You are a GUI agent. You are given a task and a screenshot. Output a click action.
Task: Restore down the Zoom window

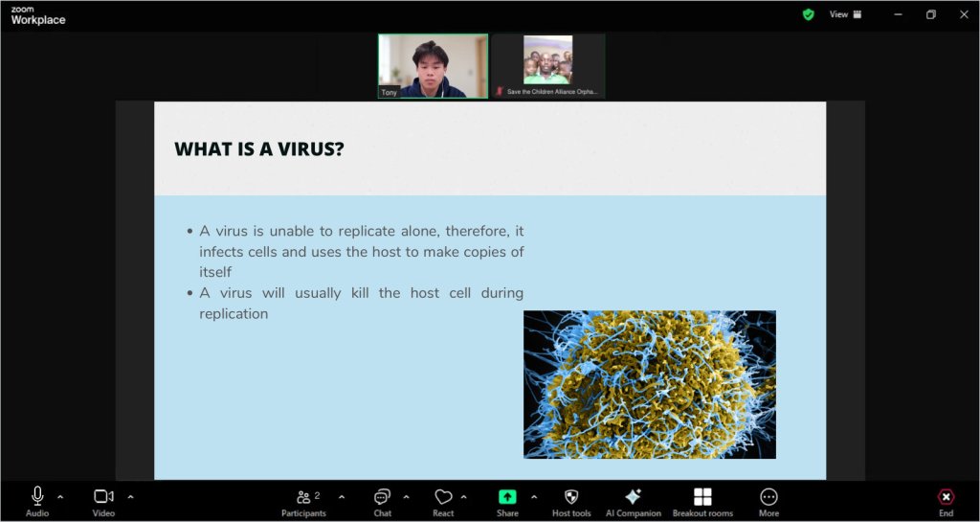930,14
